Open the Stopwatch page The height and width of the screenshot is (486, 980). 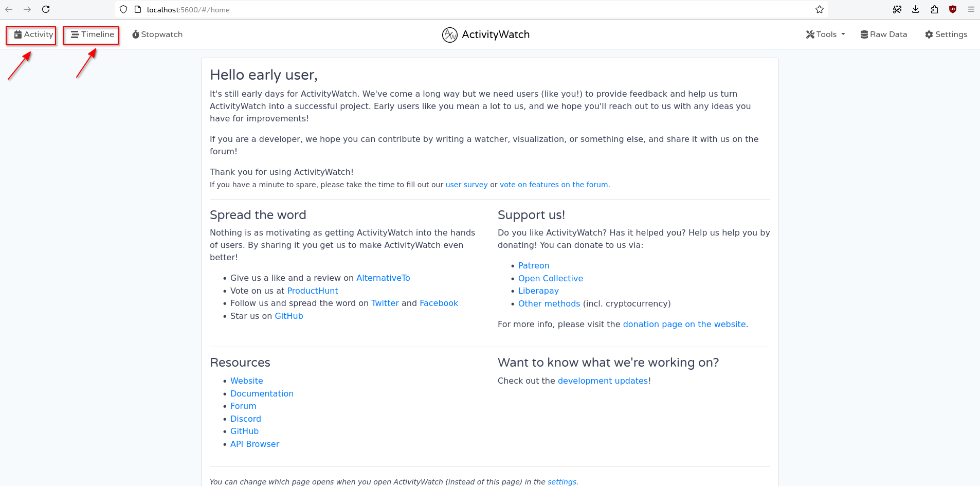(157, 34)
